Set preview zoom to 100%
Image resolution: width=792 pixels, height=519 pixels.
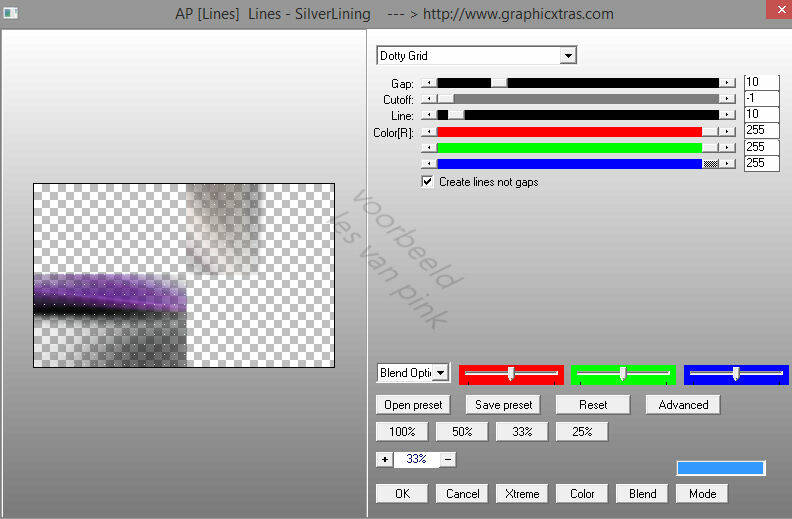pos(402,432)
